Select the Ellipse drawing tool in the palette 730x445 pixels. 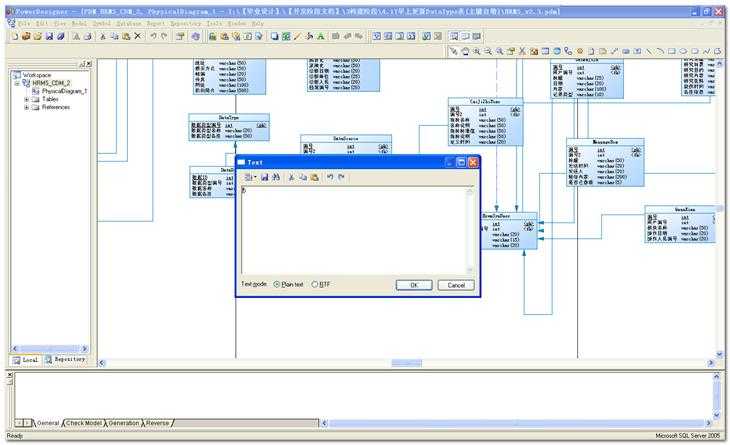coord(683,51)
